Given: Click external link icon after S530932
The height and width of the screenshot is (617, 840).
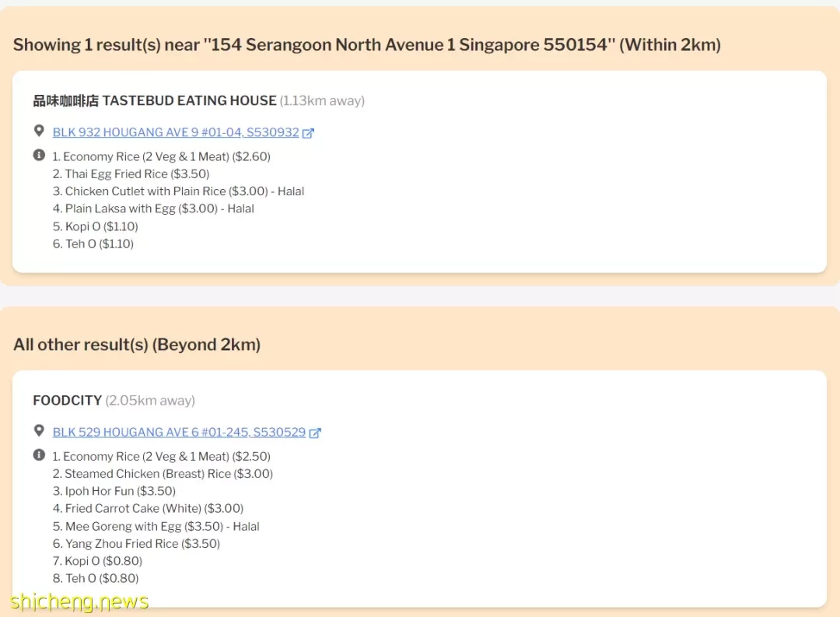Looking at the screenshot, I should [308, 133].
